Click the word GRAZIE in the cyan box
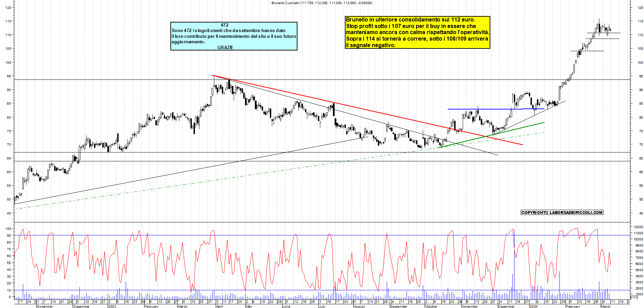644x308 pixels. [x=225, y=47]
